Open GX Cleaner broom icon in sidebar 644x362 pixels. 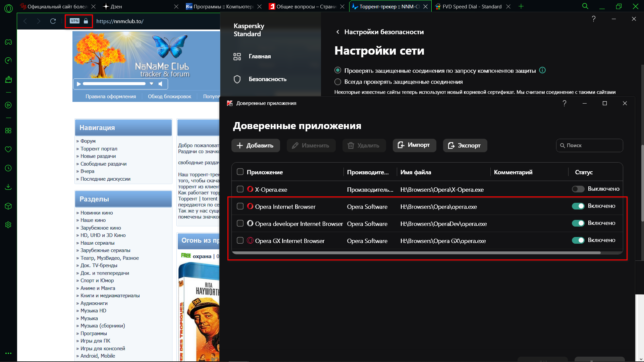pos(8,79)
